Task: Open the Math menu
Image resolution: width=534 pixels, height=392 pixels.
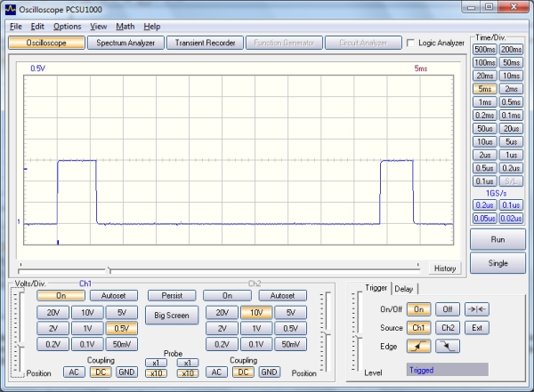Action: click(125, 27)
